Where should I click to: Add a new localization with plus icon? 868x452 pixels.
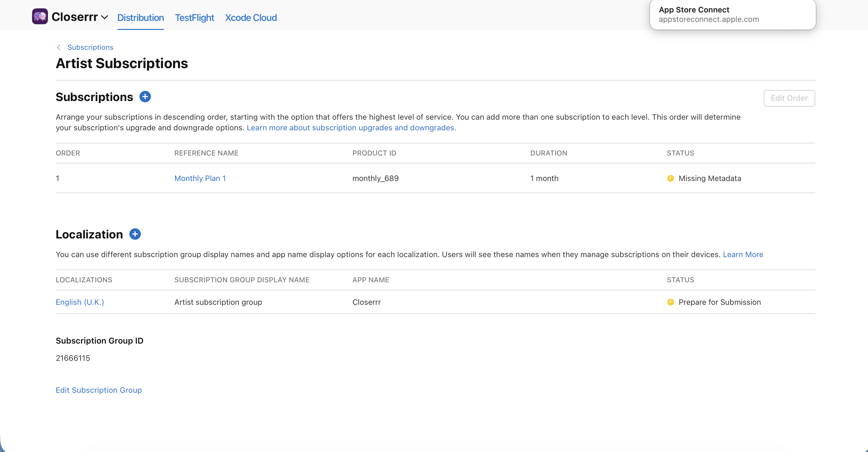pos(135,234)
